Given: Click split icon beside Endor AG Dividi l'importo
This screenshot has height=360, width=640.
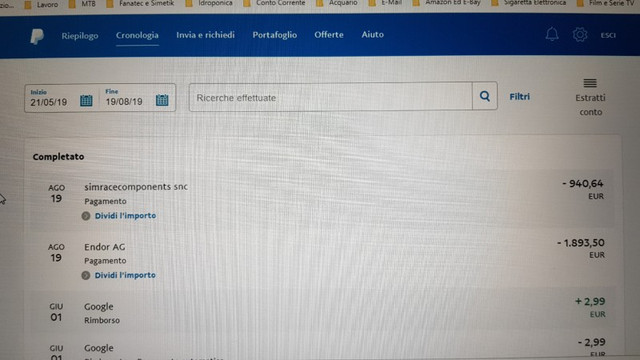Looking at the screenshot, I should (85, 276).
